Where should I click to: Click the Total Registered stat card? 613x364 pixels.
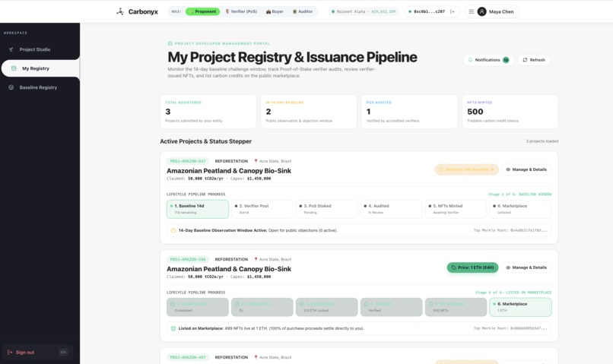pyautogui.click(x=208, y=112)
